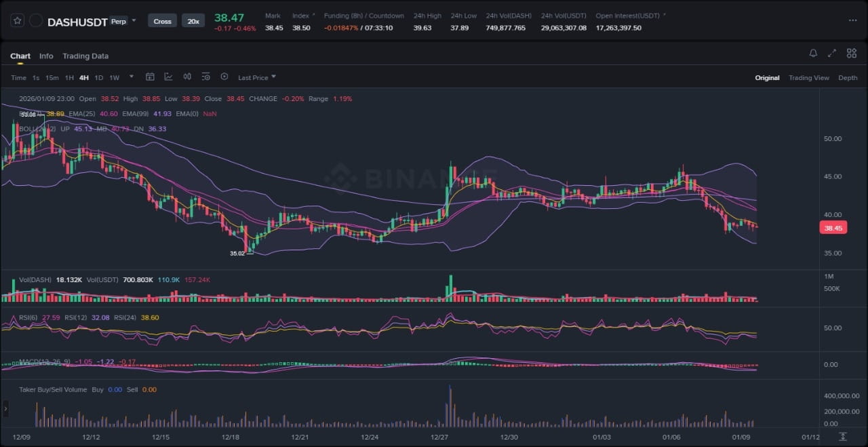The height and width of the screenshot is (447, 868).
Task: Click the 24h Vol(DASH) value 749,877.765
Action: tap(505, 28)
